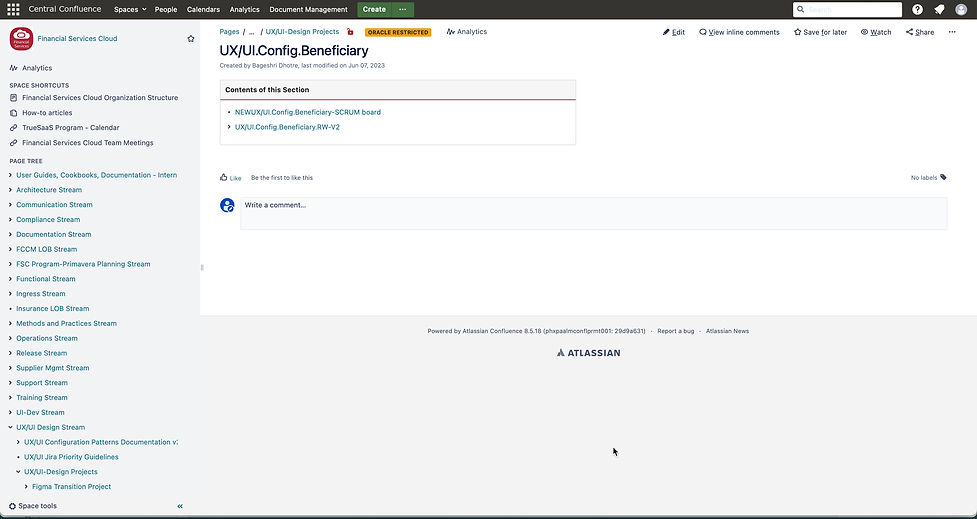Open the Create more options ellipsis button
The width and height of the screenshot is (977, 519).
403,9
